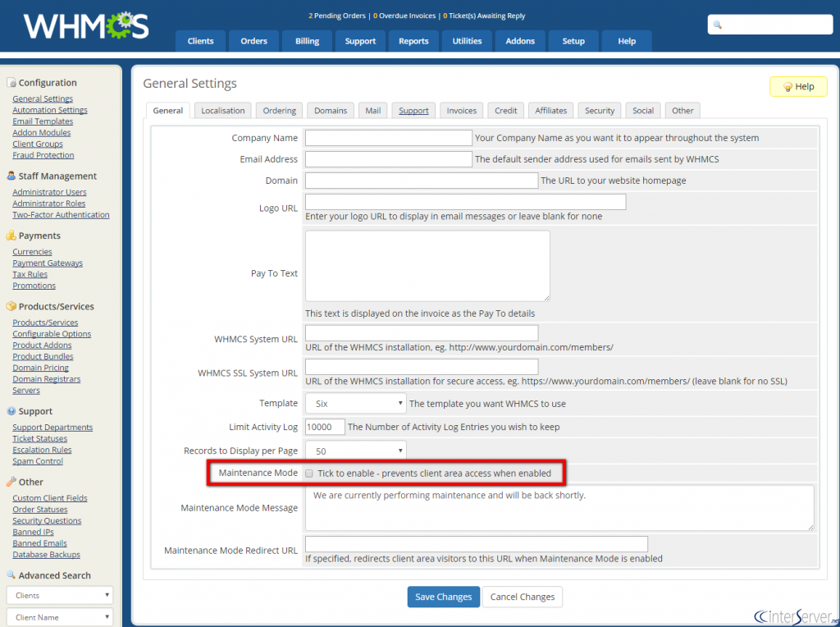
Task: Click the Advanced Search magnifier icon
Action: pos(11,575)
